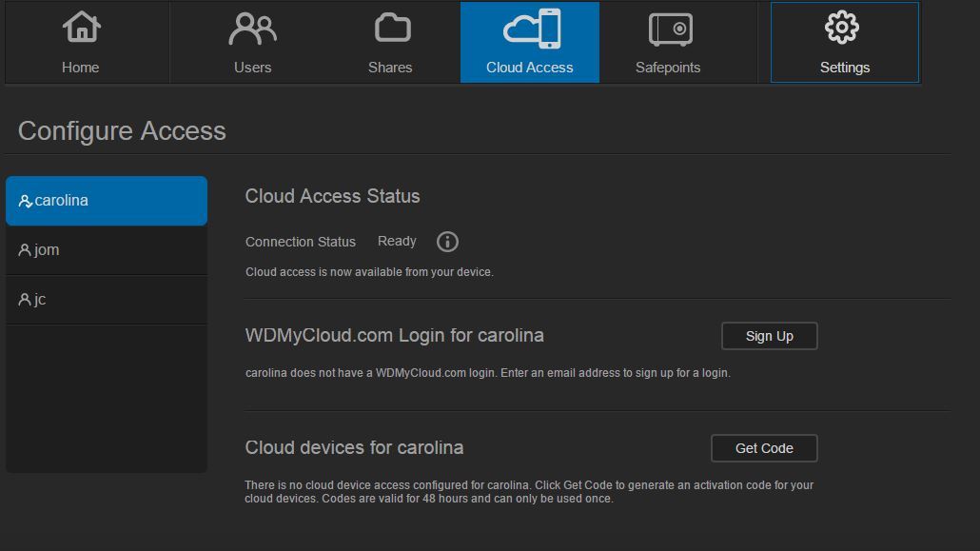Switch to the Home tab label
Screen dimensions: 980x551
point(81,68)
